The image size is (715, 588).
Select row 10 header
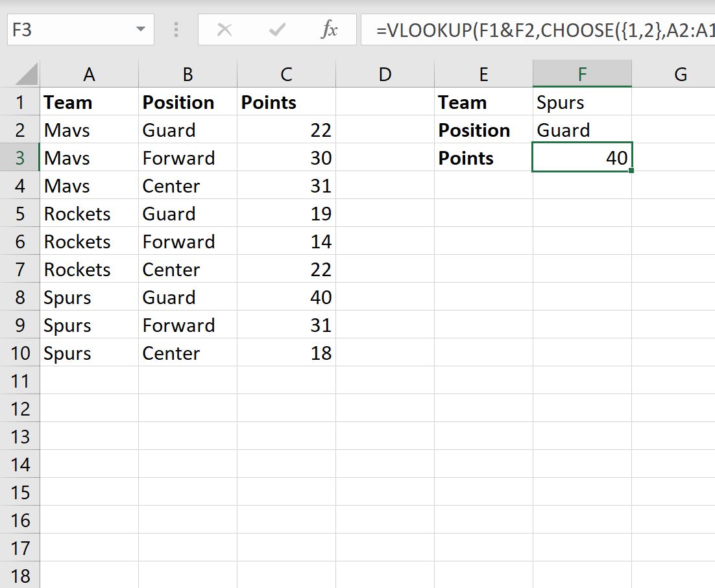pyautogui.click(x=19, y=353)
